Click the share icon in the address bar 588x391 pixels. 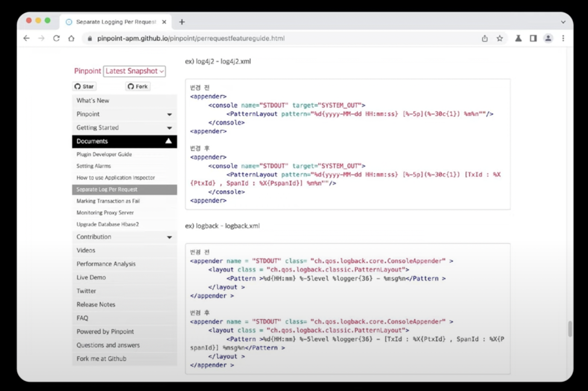(x=485, y=38)
